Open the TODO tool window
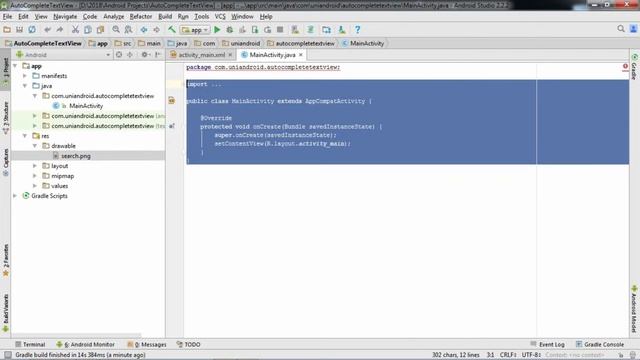This screenshot has height=360, width=640. [189, 344]
